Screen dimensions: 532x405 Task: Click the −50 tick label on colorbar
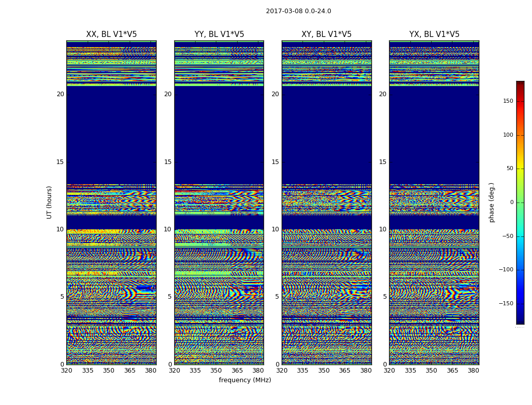click(x=507, y=236)
